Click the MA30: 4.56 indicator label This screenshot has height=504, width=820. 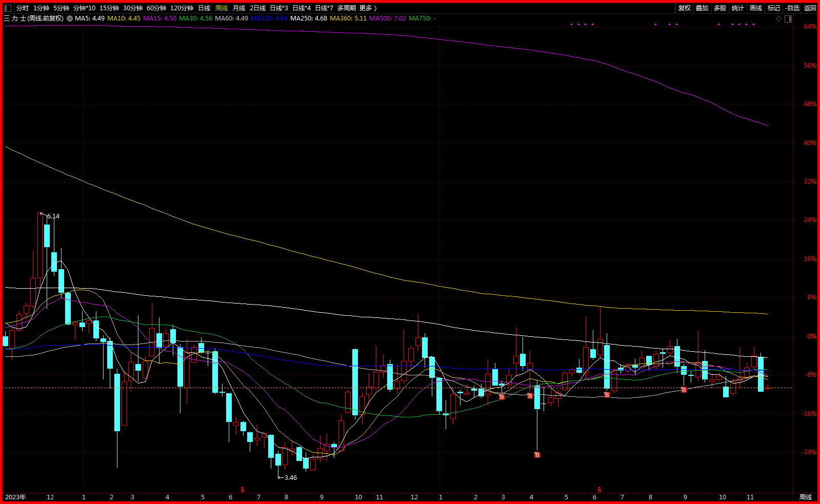(195, 18)
